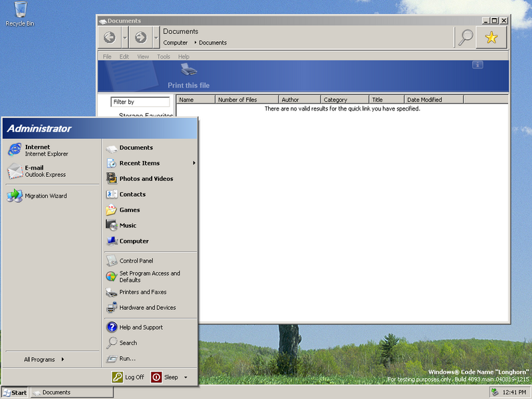Viewport: 532px width, 399px height.
Task: Expand the Back button history dropdown
Action: click(x=125, y=38)
